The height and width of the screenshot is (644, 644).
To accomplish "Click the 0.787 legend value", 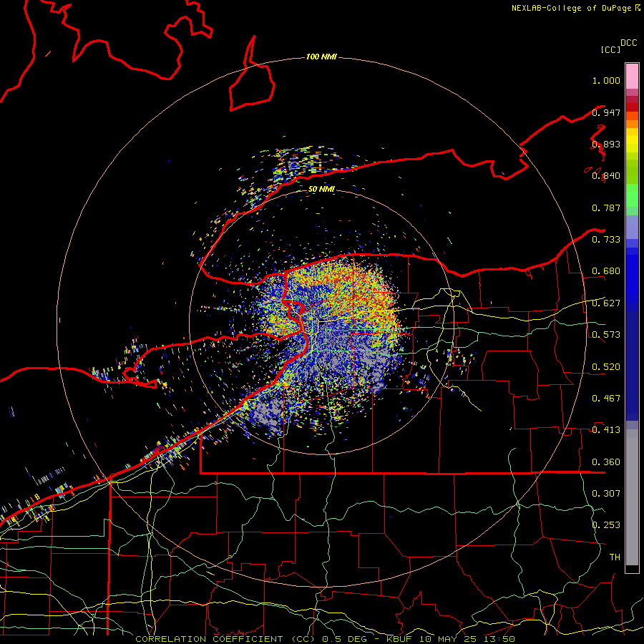I will pyautogui.click(x=606, y=208).
